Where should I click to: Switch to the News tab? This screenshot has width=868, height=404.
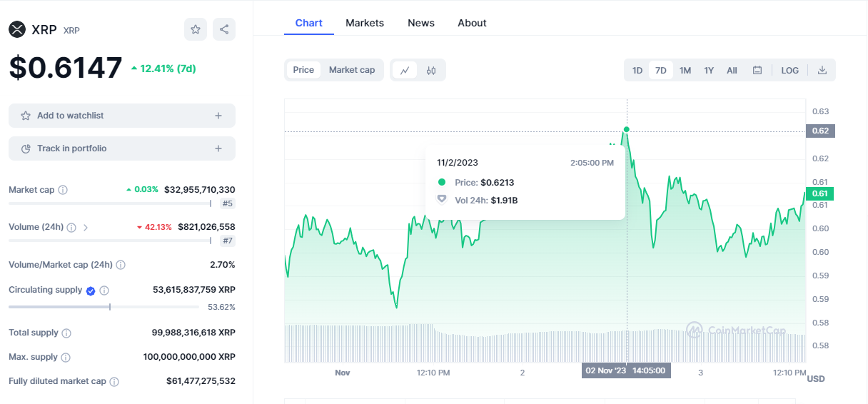point(421,23)
